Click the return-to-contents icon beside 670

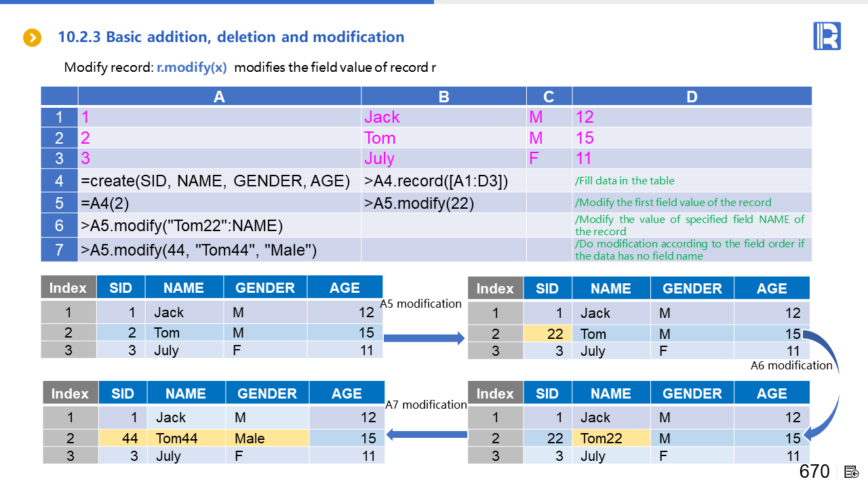(x=852, y=472)
